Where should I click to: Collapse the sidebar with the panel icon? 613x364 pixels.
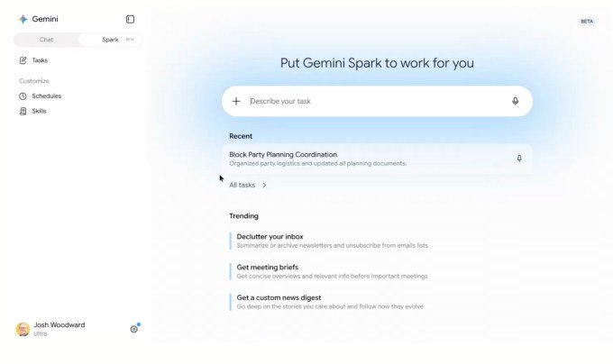tap(130, 19)
